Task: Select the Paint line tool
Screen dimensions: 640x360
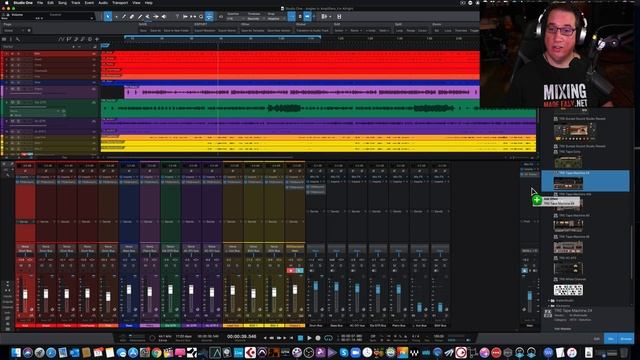Action: pos(140,17)
